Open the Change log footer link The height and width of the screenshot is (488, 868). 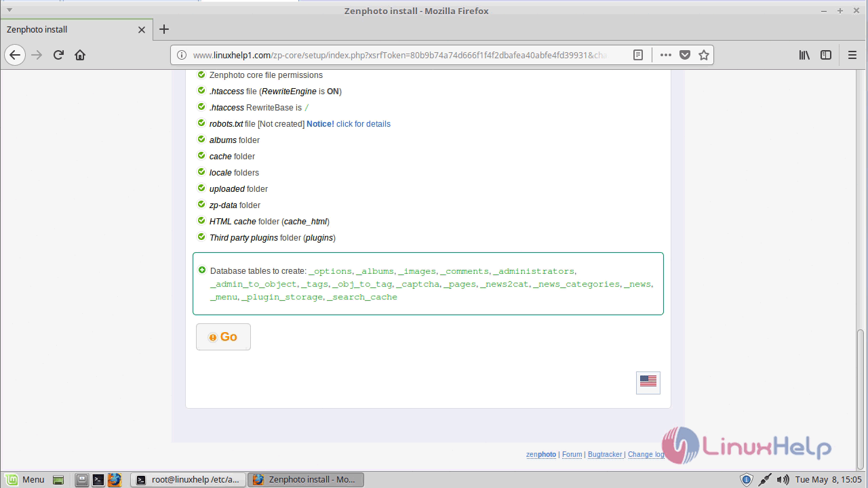click(x=646, y=454)
